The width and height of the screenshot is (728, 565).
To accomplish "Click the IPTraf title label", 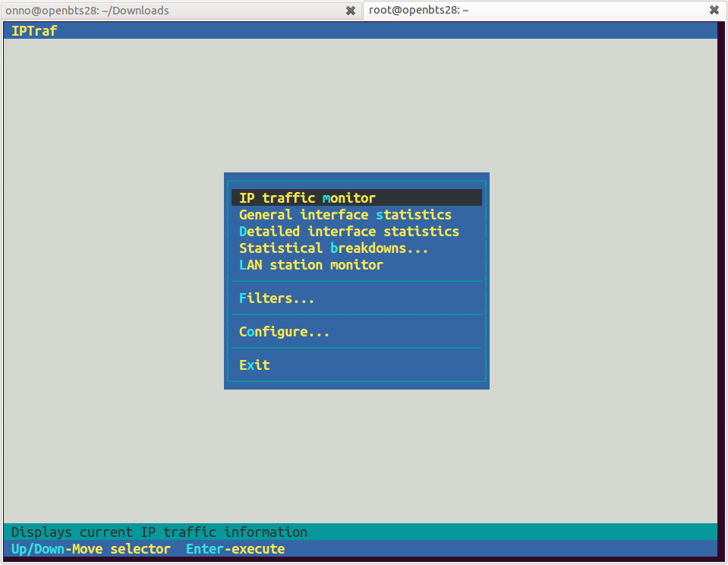I will point(34,30).
